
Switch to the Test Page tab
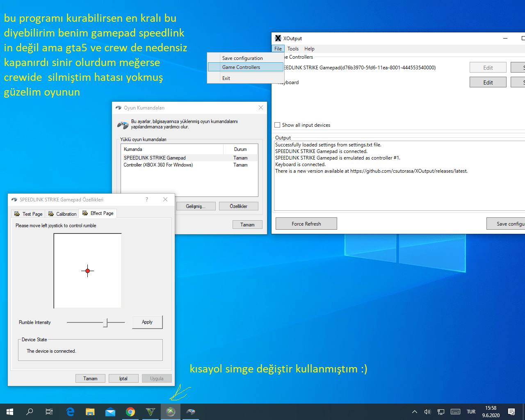[28, 214]
